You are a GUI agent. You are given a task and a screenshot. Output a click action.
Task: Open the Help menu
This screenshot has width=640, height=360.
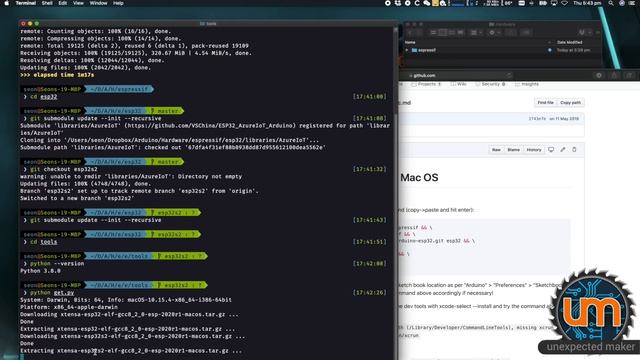point(118,3)
